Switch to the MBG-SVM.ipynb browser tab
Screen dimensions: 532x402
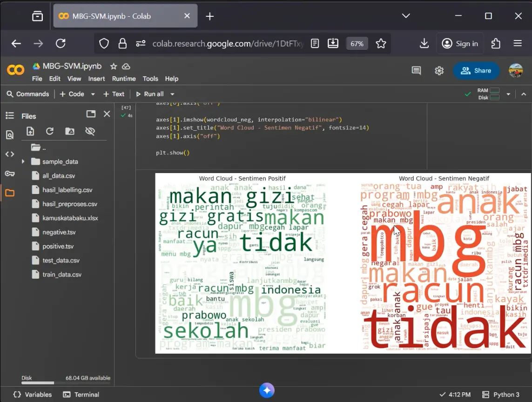coord(116,15)
